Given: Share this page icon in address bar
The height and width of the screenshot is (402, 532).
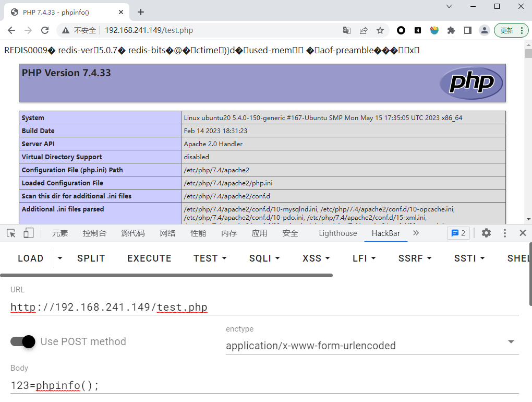Looking at the screenshot, I should [x=364, y=30].
